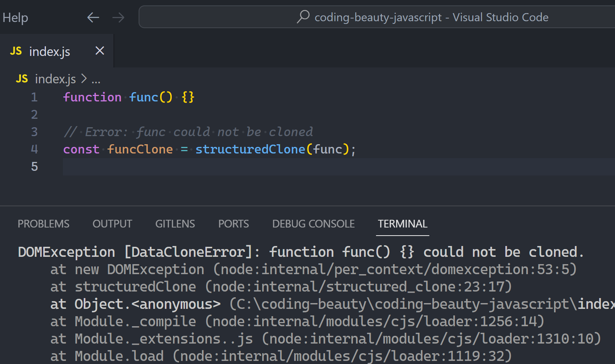Click the 'funcClone' variable on line 4
The height and width of the screenshot is (364, 615).
coord(140,149)
